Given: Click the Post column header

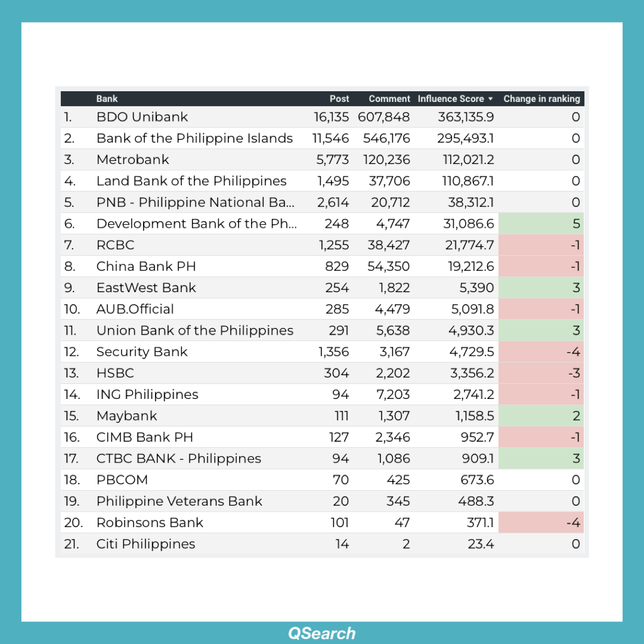Looking at the screenshot, I should [339, 99].
